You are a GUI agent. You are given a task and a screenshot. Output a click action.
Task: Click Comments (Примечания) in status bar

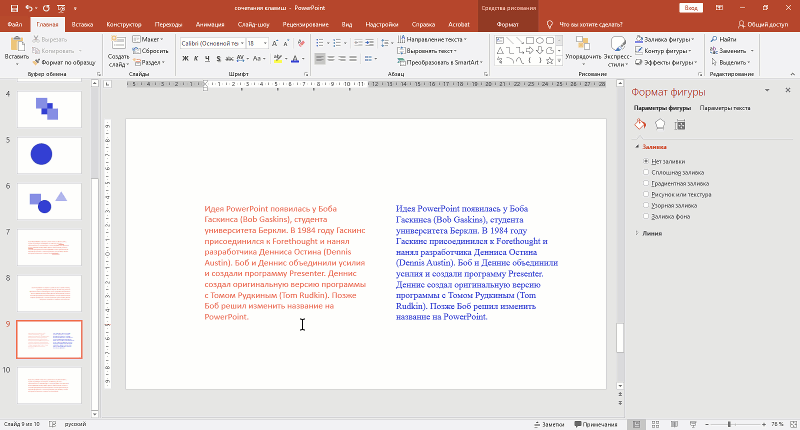(595, 424)
